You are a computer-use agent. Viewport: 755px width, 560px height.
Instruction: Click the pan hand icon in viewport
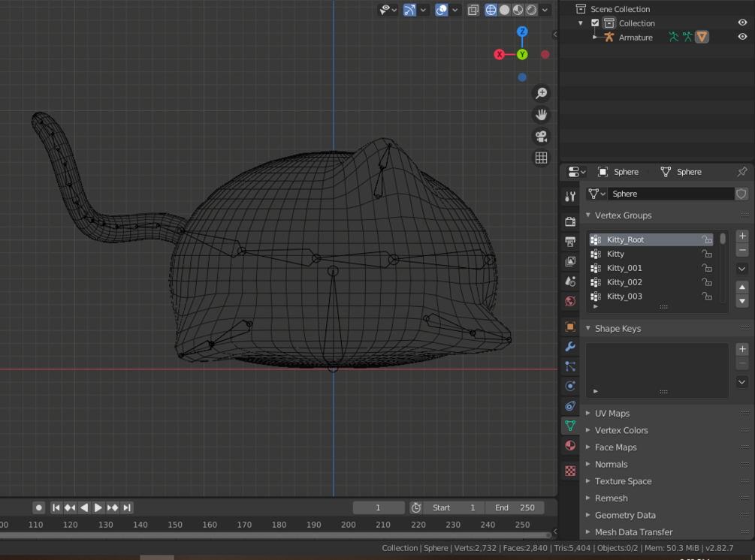point(541,115)
